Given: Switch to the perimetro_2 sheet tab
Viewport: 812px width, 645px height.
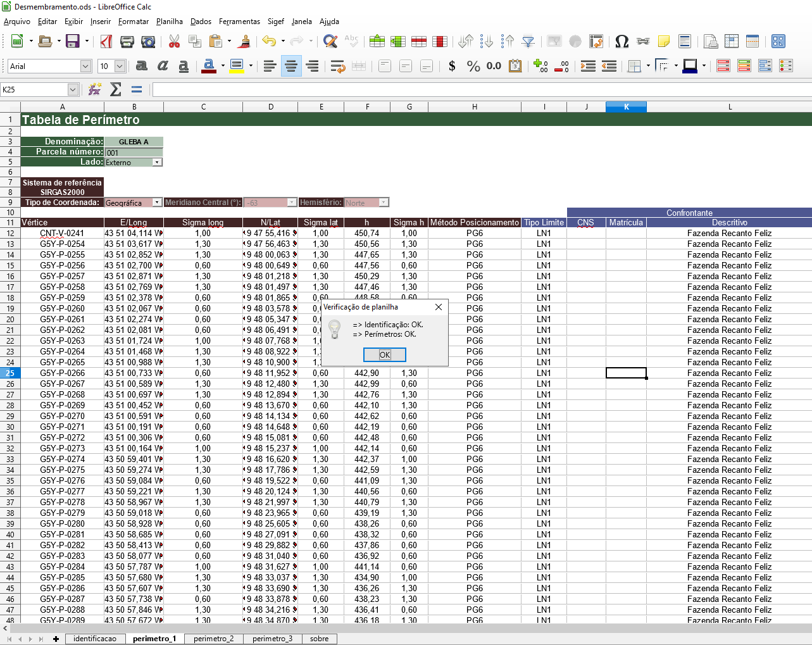Looking at the screenshot, I should (214, 639).
